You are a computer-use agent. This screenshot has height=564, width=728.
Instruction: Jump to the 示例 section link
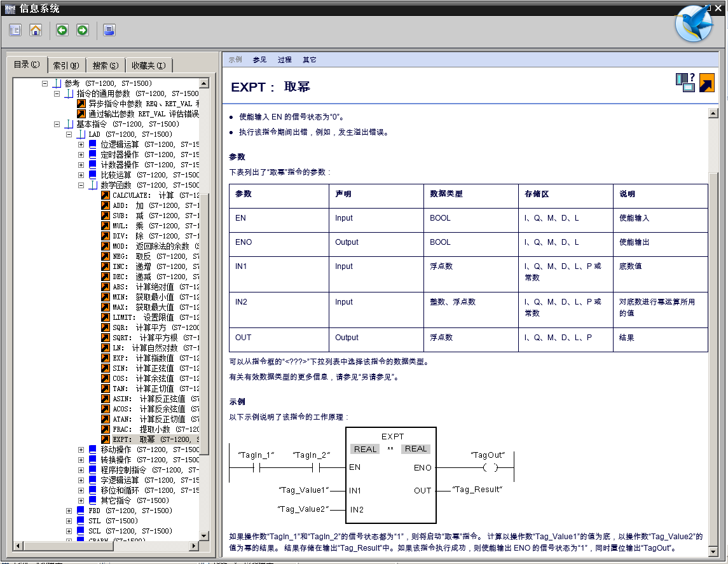click(235, 60)
